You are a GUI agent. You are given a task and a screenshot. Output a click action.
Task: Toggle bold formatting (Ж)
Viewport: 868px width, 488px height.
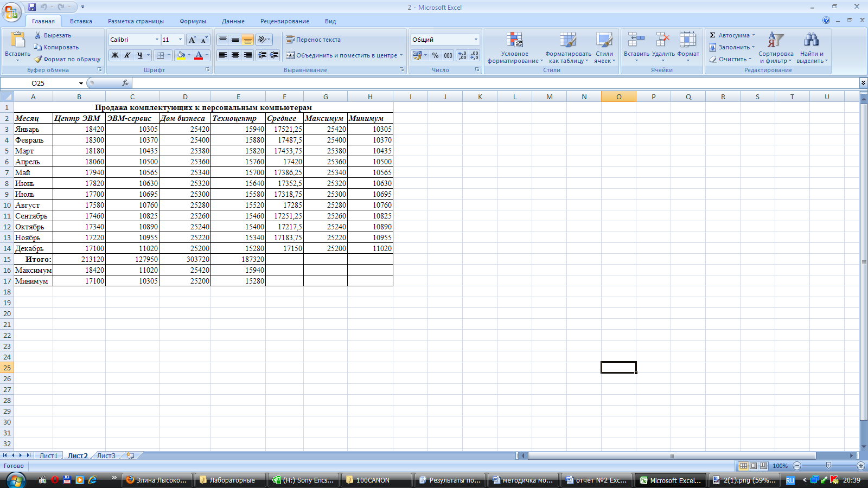click(115, 55)
